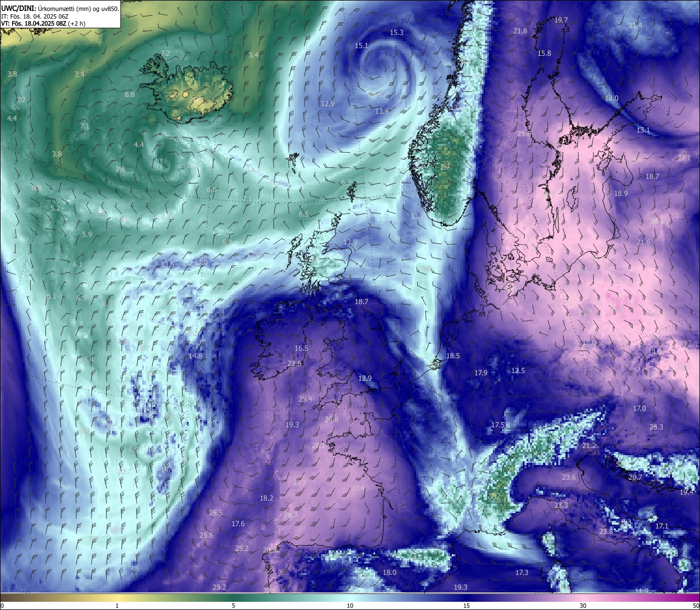
Task: Select the 14.8 value west of Ireland
Action: click(195, 356)
